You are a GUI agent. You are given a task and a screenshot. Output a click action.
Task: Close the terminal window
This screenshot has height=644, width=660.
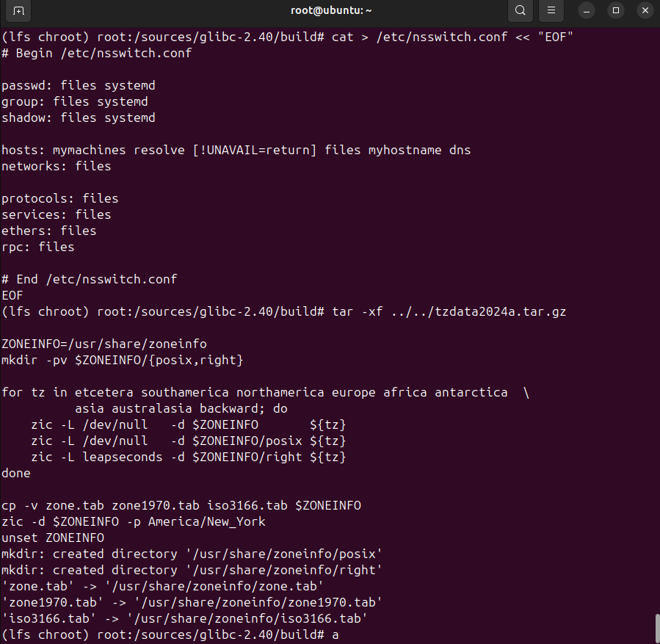point(645,11)
